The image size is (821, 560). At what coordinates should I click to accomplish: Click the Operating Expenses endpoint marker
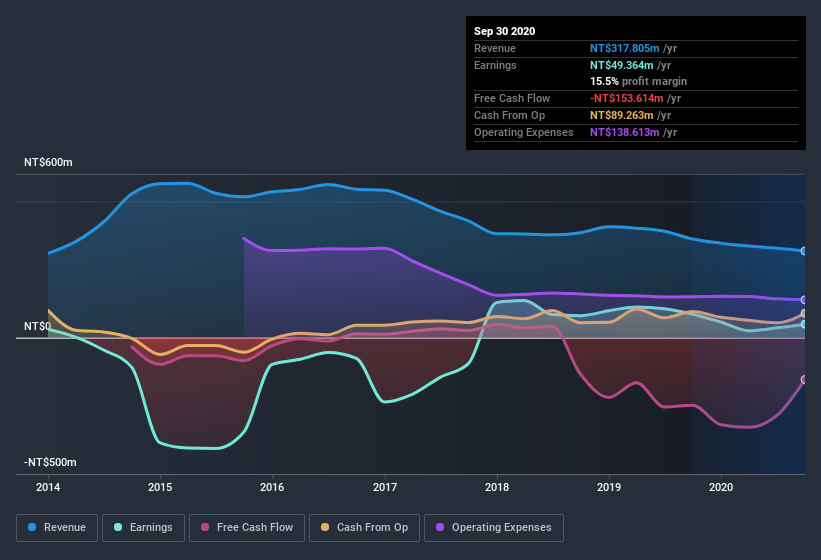coord(804,300)
